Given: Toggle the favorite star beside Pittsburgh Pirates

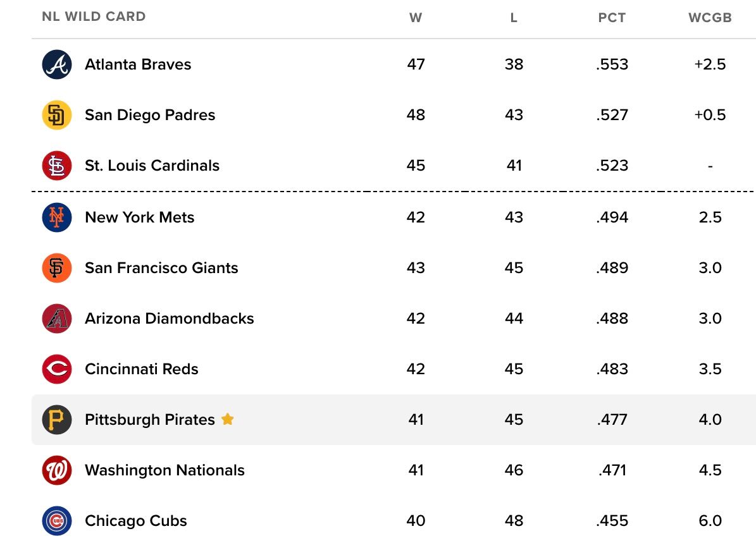Looking at the screenshot, I should pyautogui.click(x=228, y=419).
